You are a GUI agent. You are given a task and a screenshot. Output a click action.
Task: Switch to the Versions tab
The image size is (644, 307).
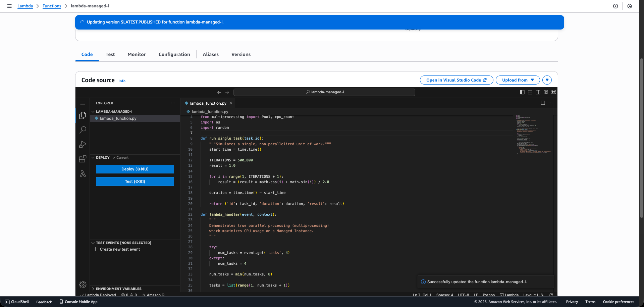[240, 54]
